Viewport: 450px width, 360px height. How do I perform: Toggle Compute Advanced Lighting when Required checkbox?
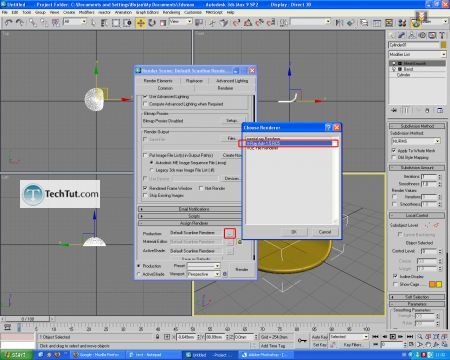tap(145, 104)
